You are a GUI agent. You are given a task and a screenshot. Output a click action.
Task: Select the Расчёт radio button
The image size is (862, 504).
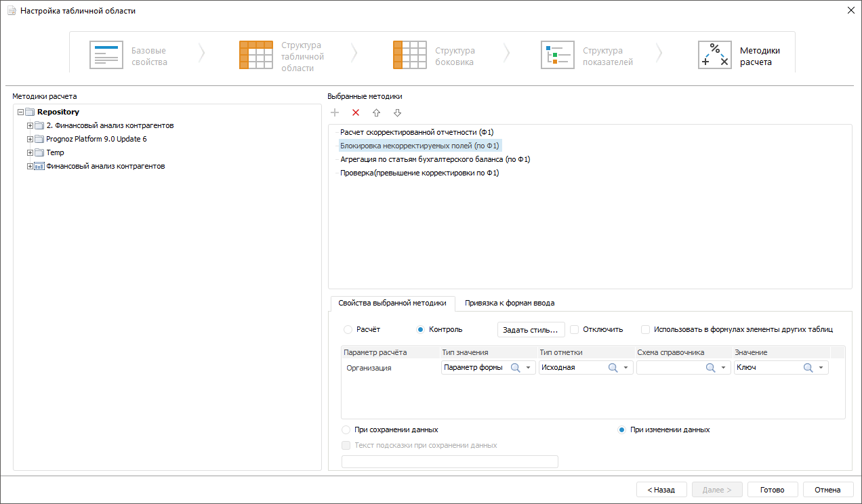(x=348, y=330)
